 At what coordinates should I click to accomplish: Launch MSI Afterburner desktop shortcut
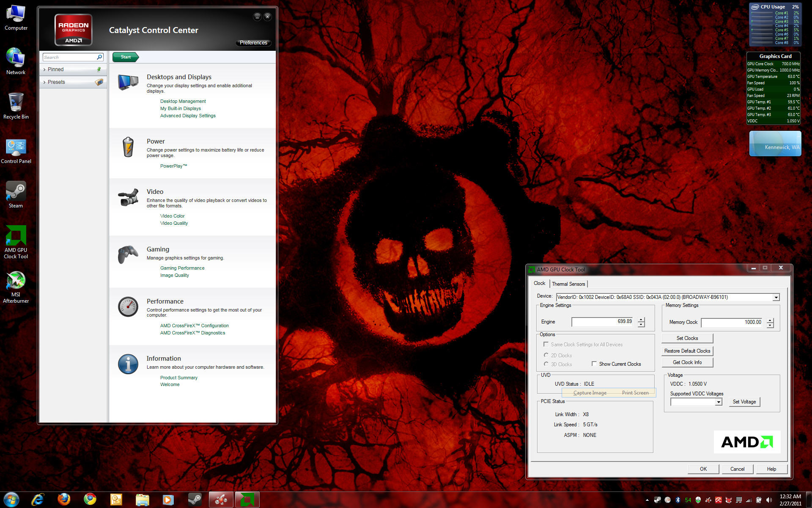16,287
